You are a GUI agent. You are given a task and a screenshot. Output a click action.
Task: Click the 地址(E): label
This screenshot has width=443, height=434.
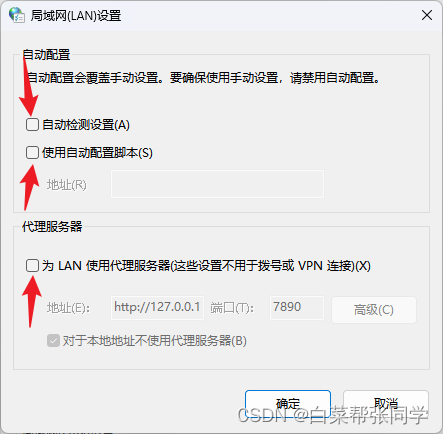coord(68,308)
